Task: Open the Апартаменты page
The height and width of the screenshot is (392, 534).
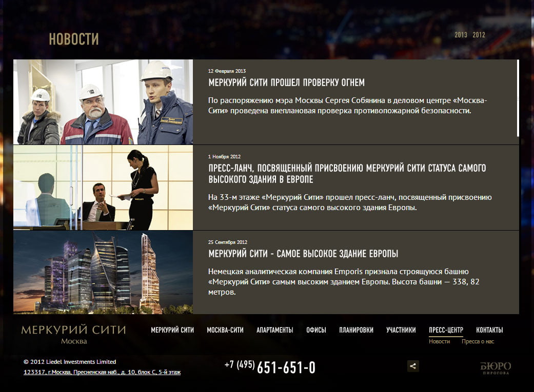Action: click(x=275, y=330)
